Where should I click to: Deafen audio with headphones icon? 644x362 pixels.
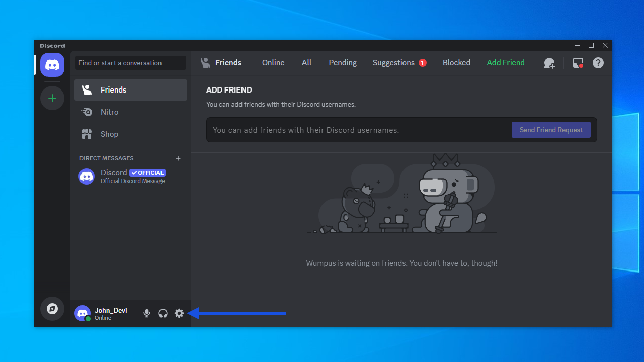point(163,313)
